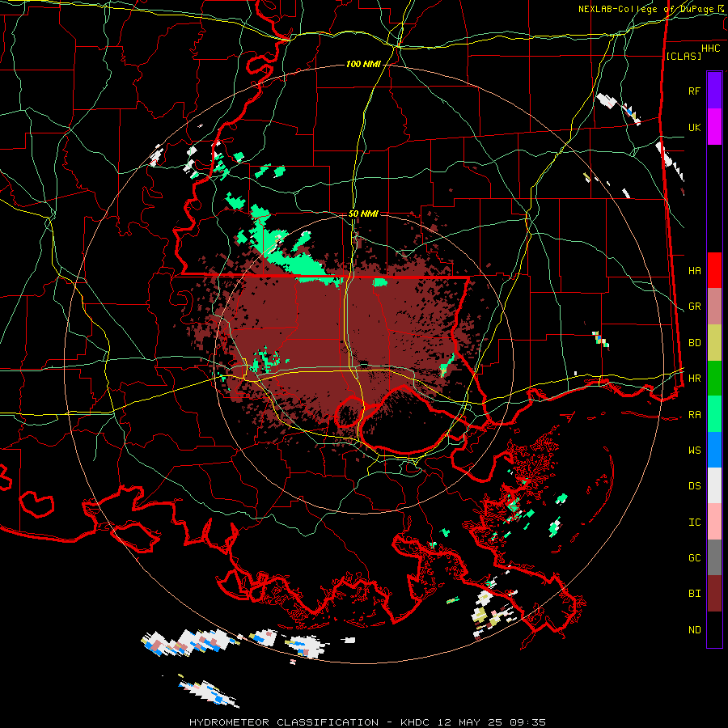Click the HYDROMETEOR CLASSIFICATION title text
The image size is (728, 728).
pos(284,722)
